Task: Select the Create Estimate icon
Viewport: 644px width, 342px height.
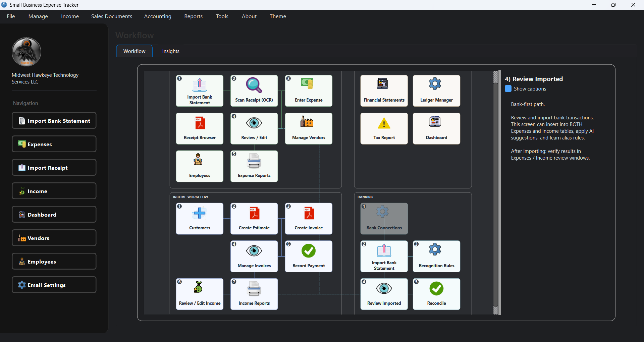Action: tap(254, 219)
